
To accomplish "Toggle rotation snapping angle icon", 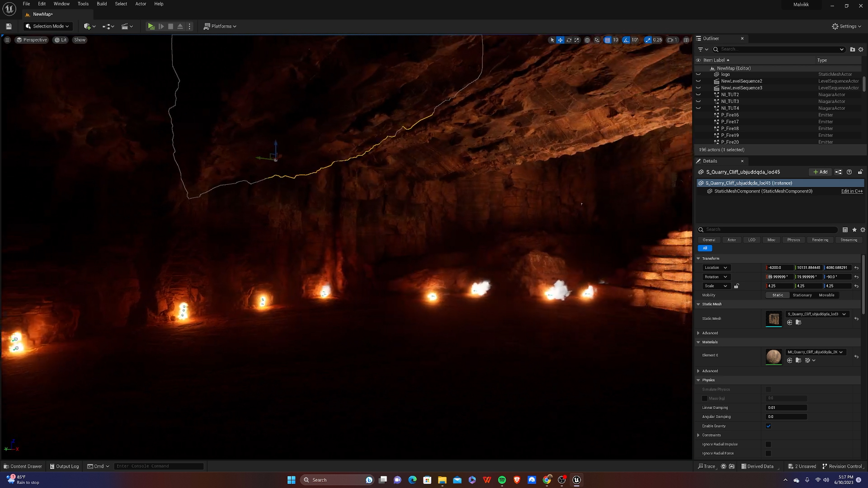I will pos(626,40).
